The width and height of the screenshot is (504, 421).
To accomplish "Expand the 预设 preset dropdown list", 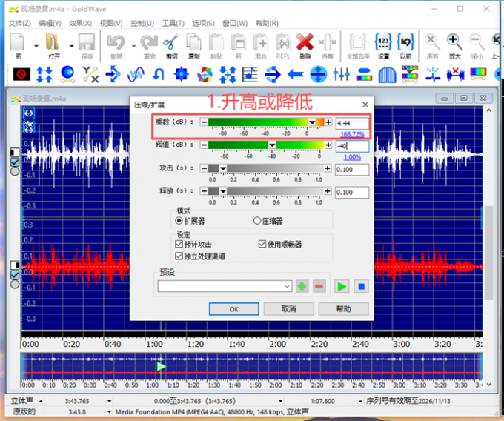I will pos(287,286).
